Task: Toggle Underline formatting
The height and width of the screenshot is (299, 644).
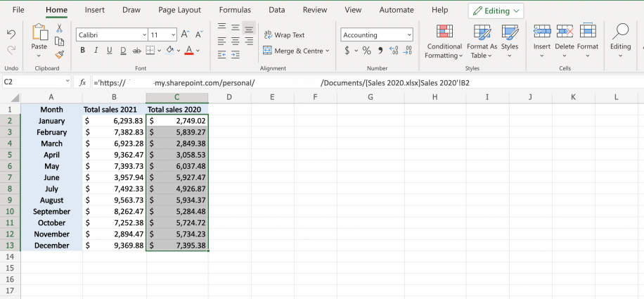Action: 109,51
